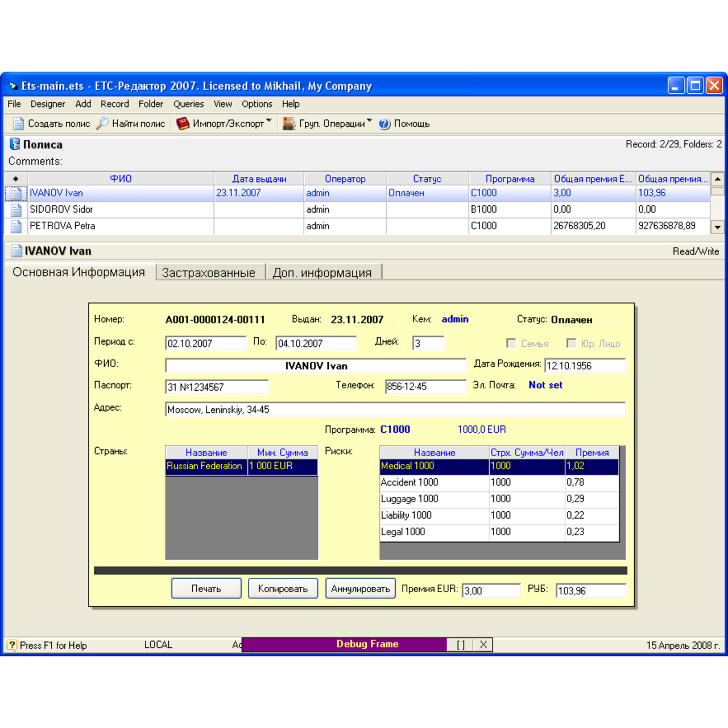Image resolution: width=728 pixels, height=728 pixels.
Task: Open the Импорт/Экспорт dropdown arrow
Action: (269, 121)
